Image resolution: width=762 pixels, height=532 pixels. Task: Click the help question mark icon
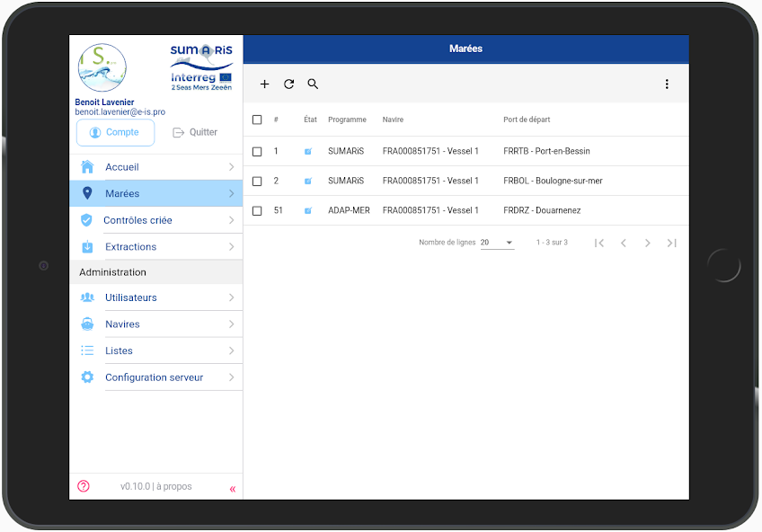[84, 486]
